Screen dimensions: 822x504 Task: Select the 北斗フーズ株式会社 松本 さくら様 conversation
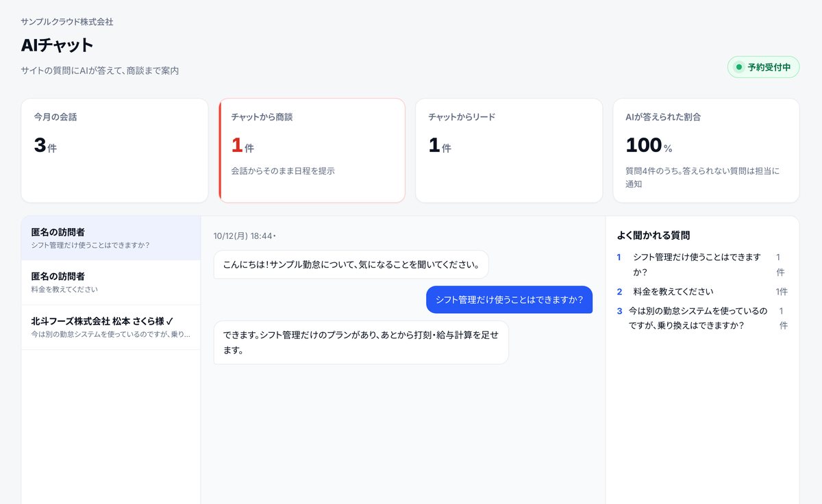click(x=111, y=327)
